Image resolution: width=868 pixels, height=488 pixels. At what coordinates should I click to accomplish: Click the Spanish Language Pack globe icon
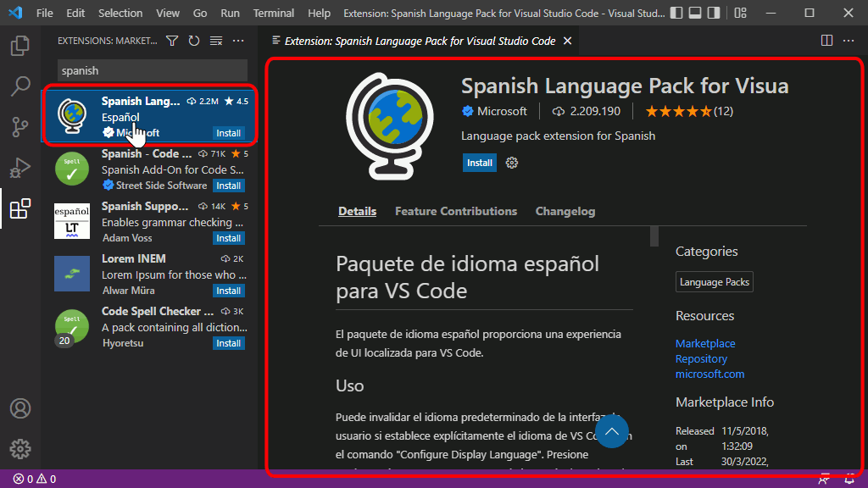(x=72, y=116)
